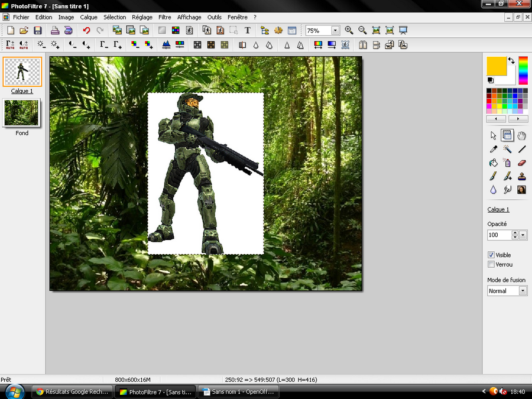Select the Advanced Brush tool
This screenshot has width=532, height=399.
(x=507, y=176)
